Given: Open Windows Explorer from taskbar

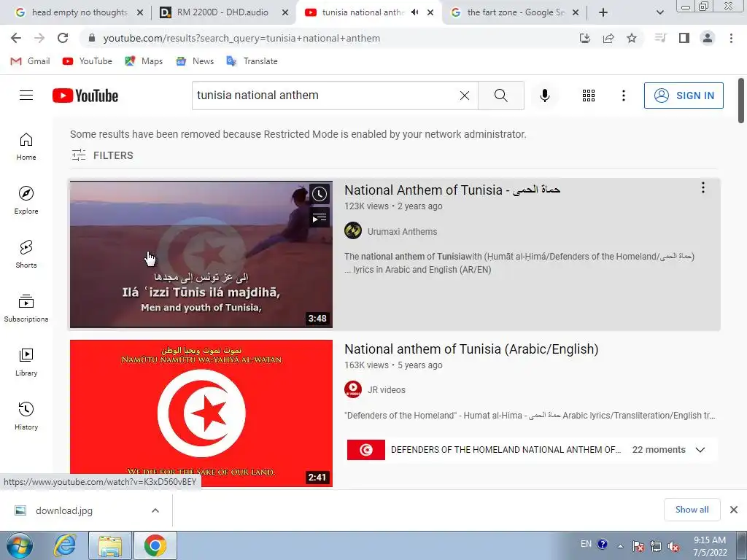Looking at the screenshot, I should pos(110,545).
